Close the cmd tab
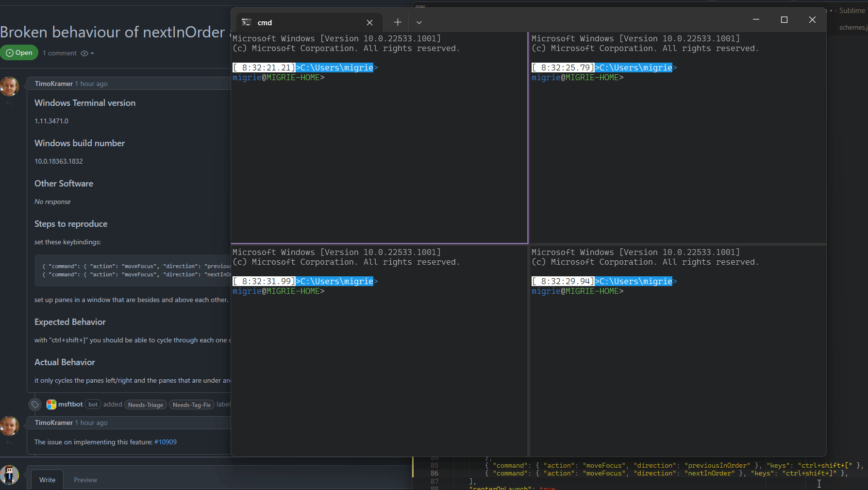This screenshot has width=868, height=490. [x=369, y=22]
